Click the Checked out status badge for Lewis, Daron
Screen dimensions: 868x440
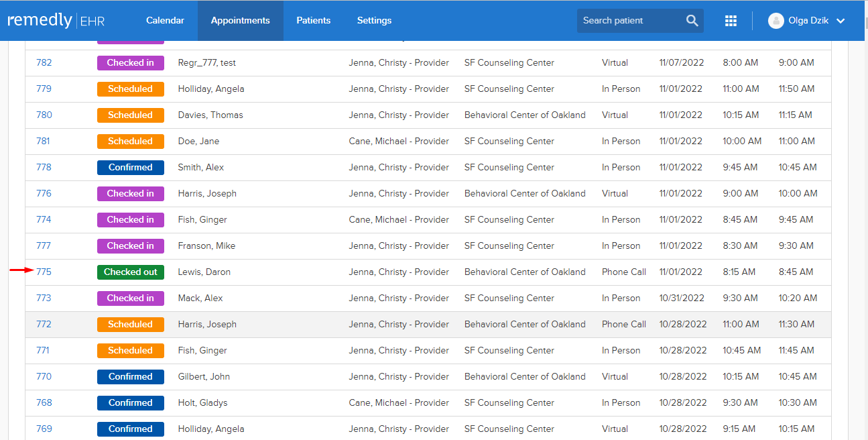tap(131, 272)
